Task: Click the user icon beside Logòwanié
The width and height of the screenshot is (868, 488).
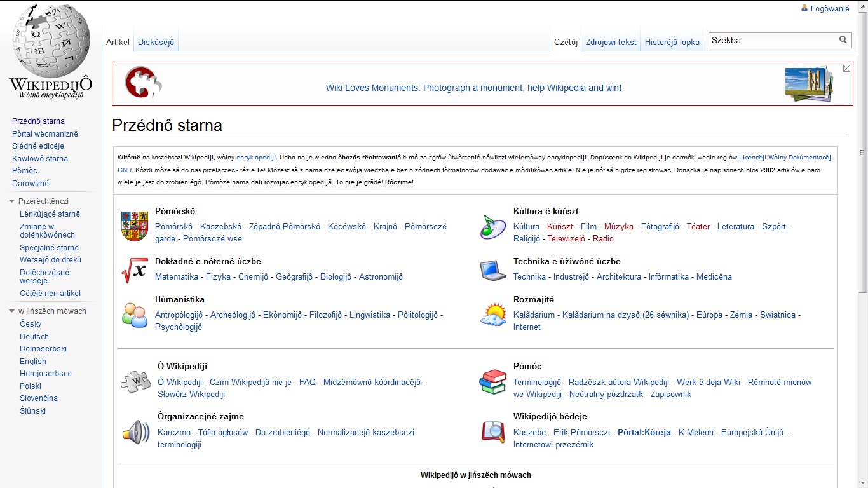Action: (x=805, y=9)
